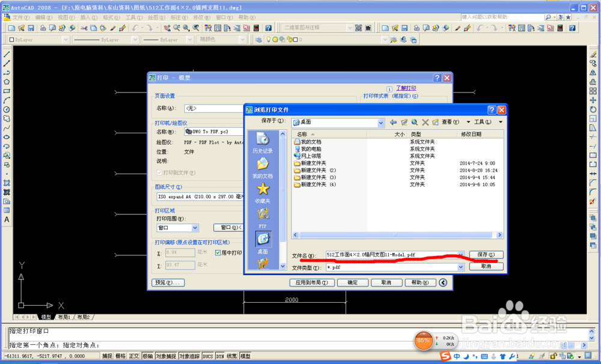
Task: Toggle the 居中打印 checkbox
Action: [x=218, y=253]
